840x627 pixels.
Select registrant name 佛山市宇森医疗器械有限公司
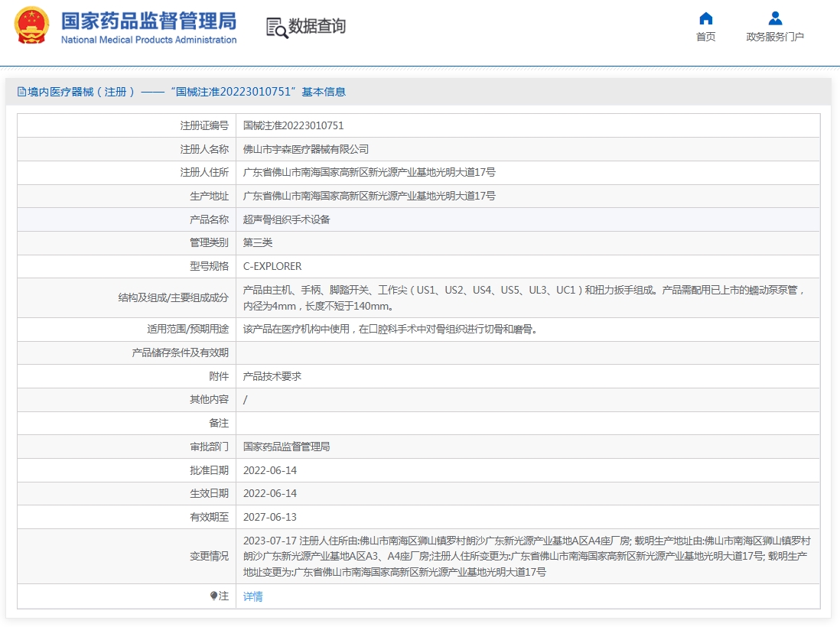click(306, 149)
